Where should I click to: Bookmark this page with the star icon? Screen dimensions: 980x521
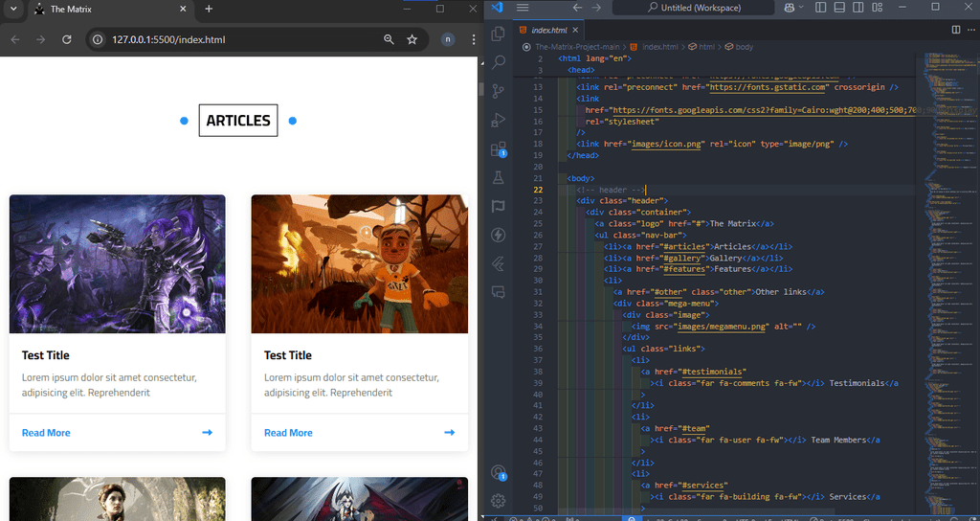click(412, 39)
